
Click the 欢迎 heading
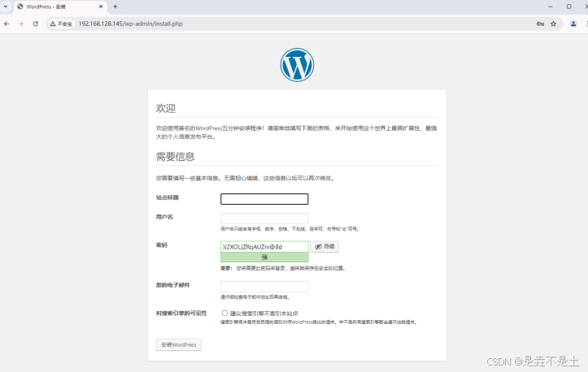(165, 108)
